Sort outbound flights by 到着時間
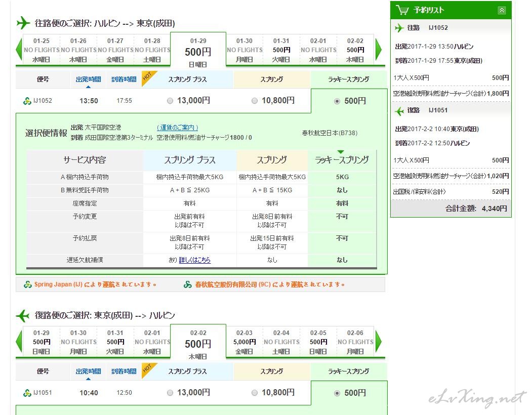The width and height of the screenshot is (532, 415). coord(124,79)
